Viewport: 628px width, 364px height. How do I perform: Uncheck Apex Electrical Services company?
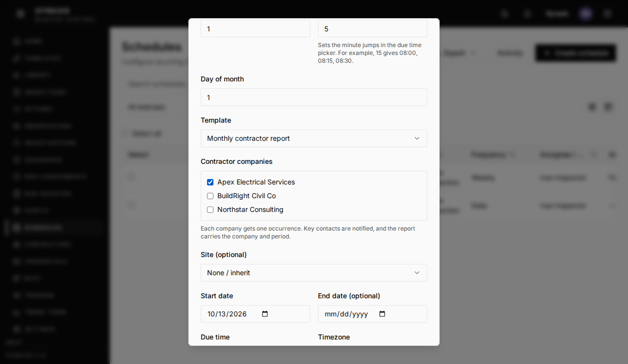coord(210,182)
